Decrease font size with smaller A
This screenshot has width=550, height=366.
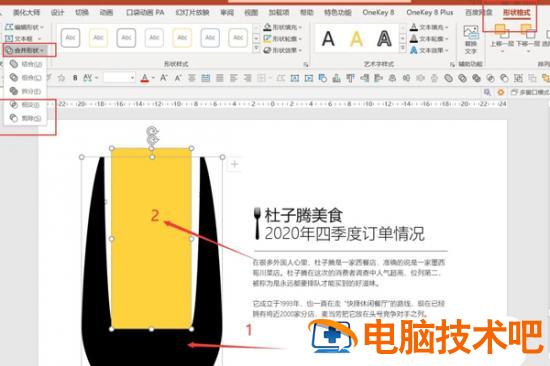[x=178, y=78]
